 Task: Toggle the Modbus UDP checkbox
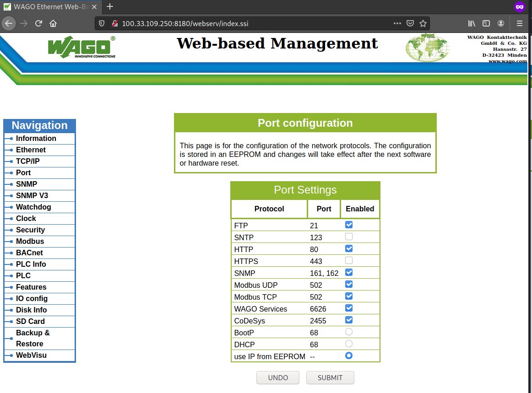pyautogui.click(x=349, y=284)
